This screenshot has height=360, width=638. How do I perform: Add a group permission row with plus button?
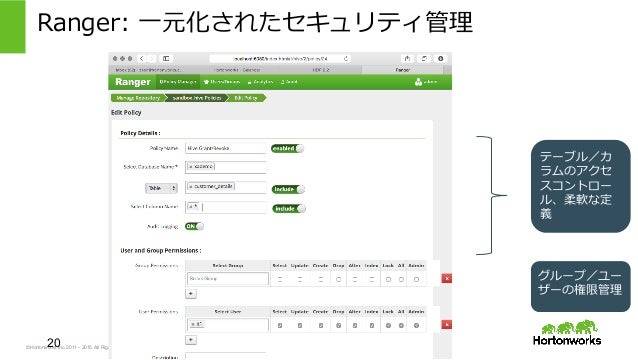tap(191, 294)
